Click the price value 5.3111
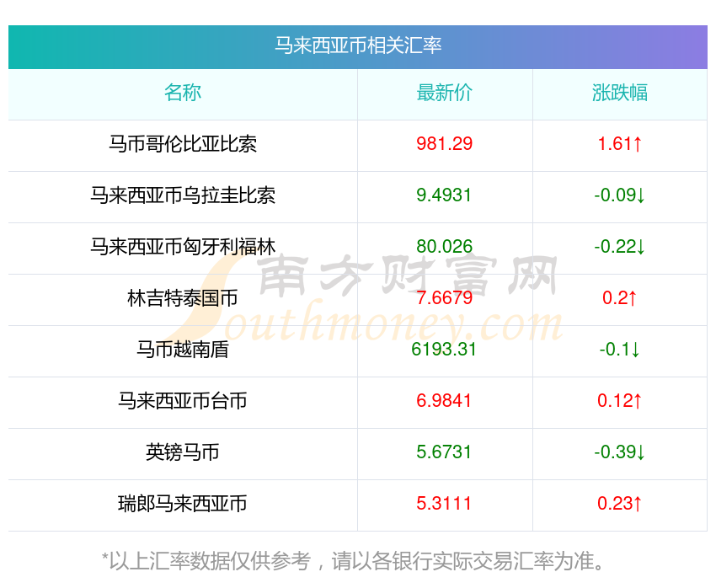The width and height of the screenshot is (716, 588). pyautogui.click(x=444, y=504)
